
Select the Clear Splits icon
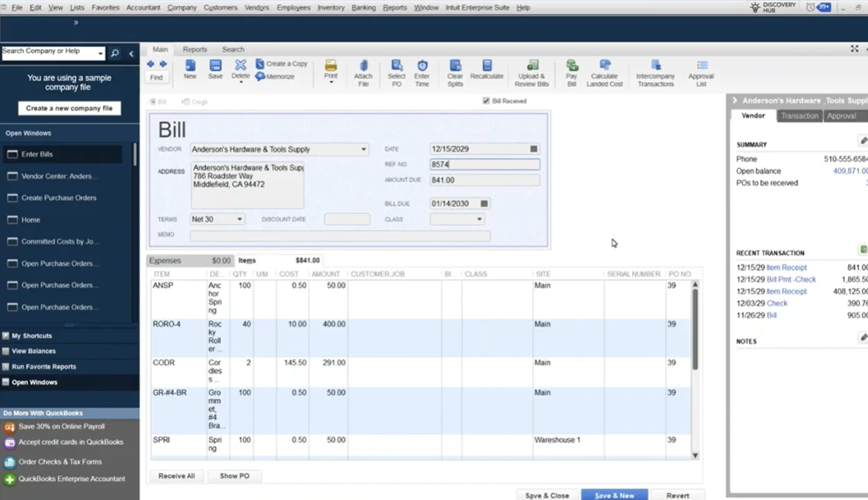tap(455, 72)
